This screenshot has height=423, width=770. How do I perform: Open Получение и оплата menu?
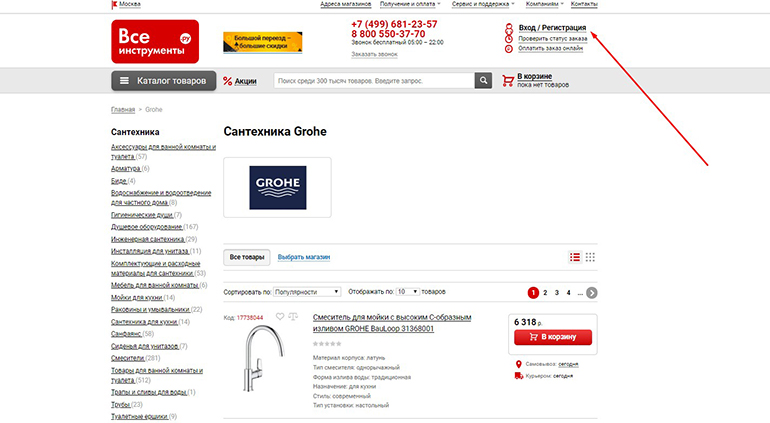(410, 4)
